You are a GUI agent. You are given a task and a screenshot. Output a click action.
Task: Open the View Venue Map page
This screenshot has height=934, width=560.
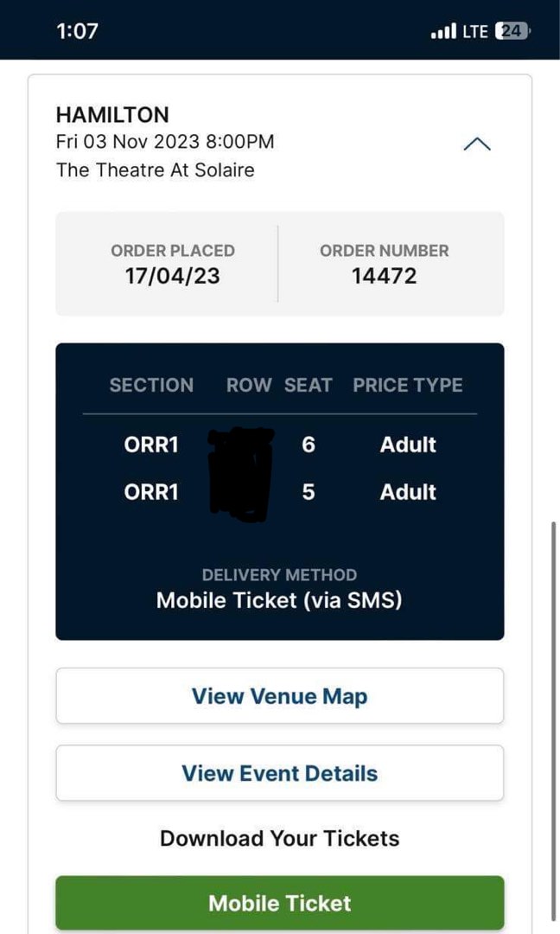[279, 695]
